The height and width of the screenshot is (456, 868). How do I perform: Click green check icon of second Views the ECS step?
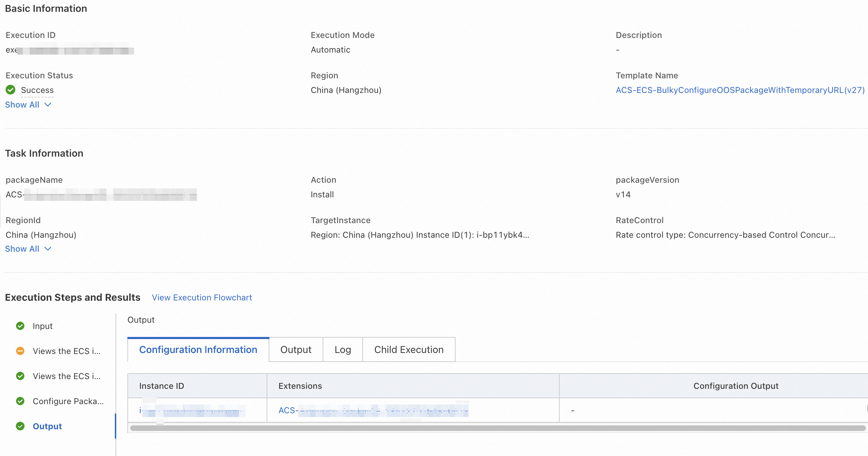(20, 376)
